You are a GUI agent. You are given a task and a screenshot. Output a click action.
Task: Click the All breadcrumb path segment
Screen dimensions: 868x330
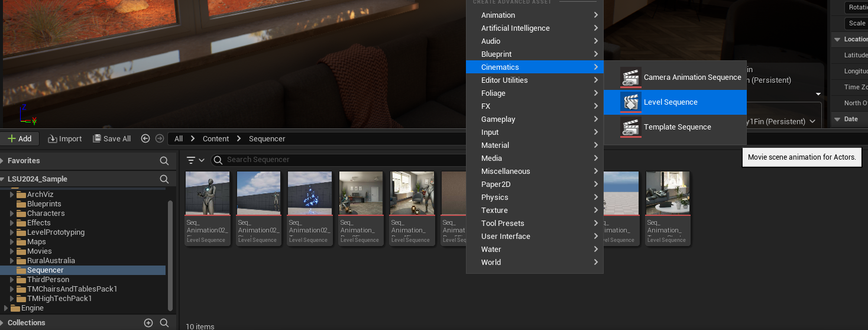point(179,138)
